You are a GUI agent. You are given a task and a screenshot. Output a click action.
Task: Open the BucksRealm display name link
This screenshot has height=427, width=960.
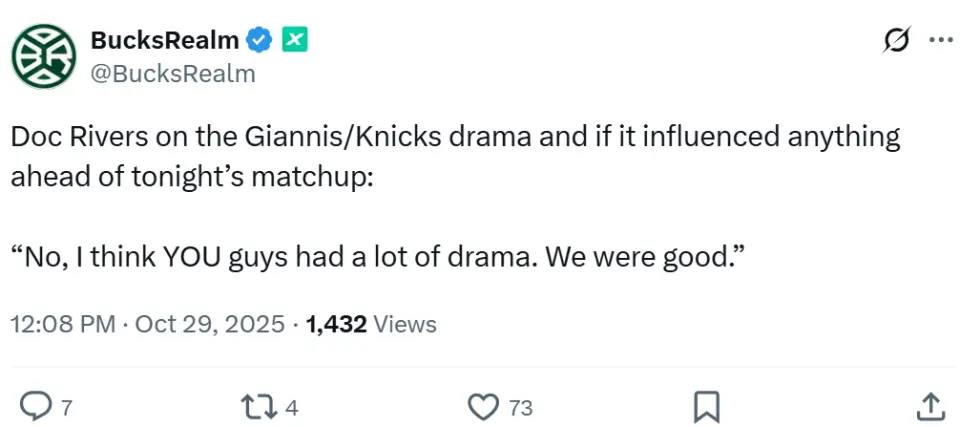pyautogui.click(x=164, y=41)
